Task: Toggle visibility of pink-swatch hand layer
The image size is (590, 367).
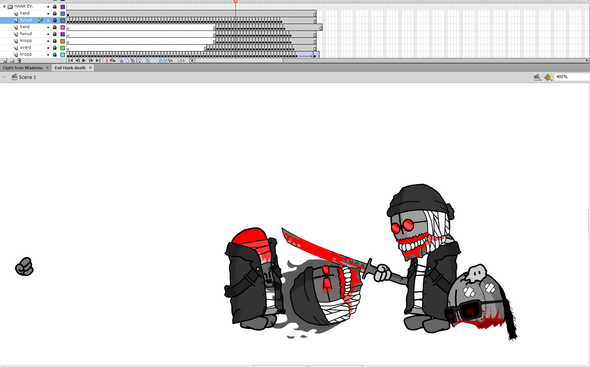Action: pyautogui.click(x=48, y=27)
